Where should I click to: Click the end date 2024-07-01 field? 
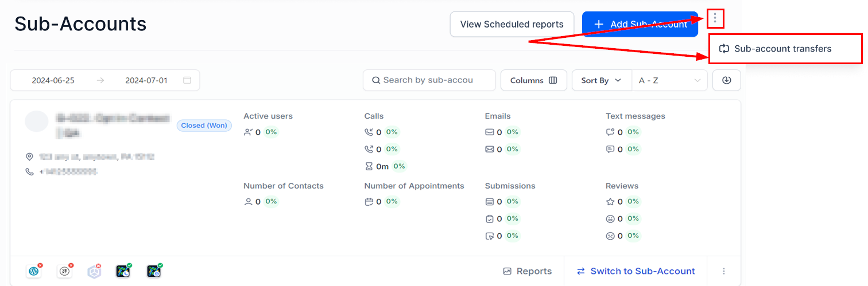coord(146,80)
